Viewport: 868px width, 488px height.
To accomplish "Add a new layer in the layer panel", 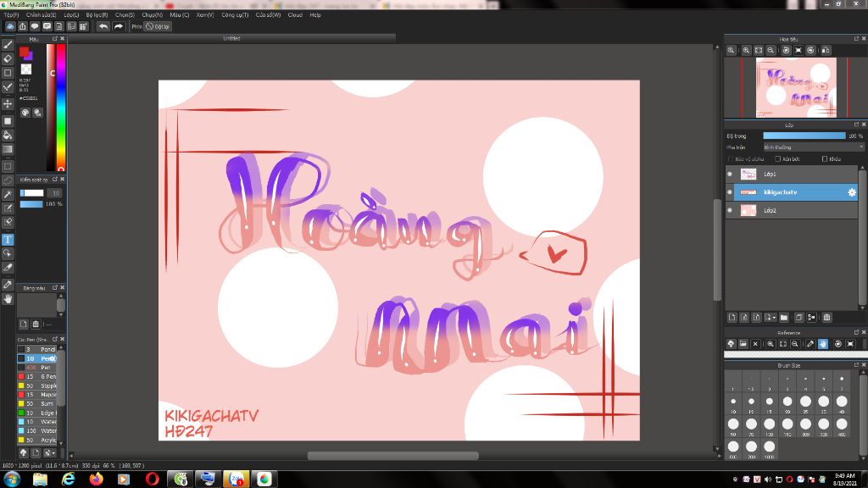I will tap(732, 318).
